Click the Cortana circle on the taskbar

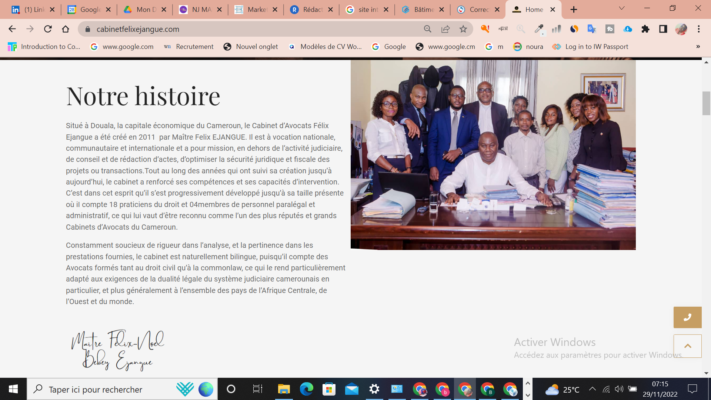pyautogui.click(x=231, y=389)
